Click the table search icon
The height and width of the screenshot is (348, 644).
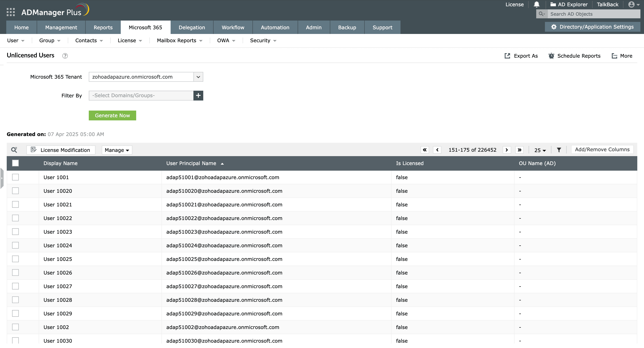coord(14,150)
